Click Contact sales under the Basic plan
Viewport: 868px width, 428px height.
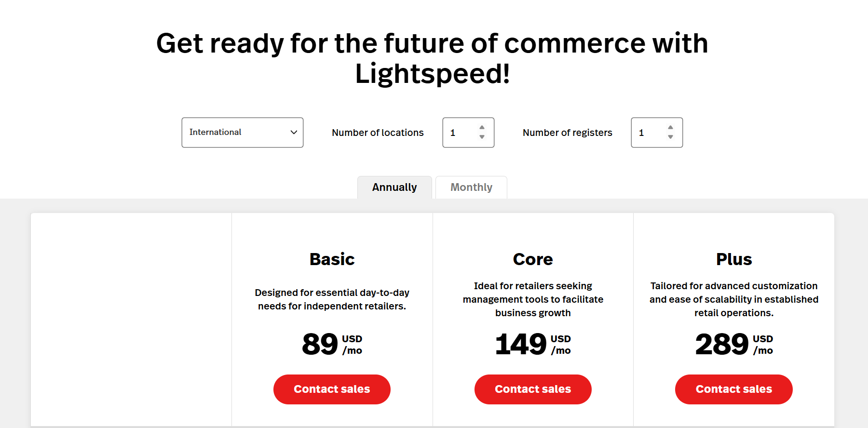click(332, 389)
